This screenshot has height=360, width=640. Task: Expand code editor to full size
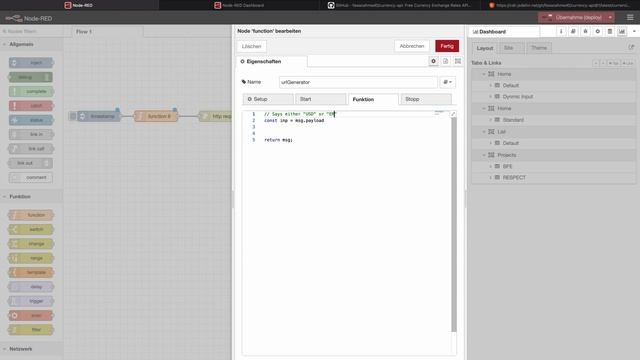pos(453,114)
